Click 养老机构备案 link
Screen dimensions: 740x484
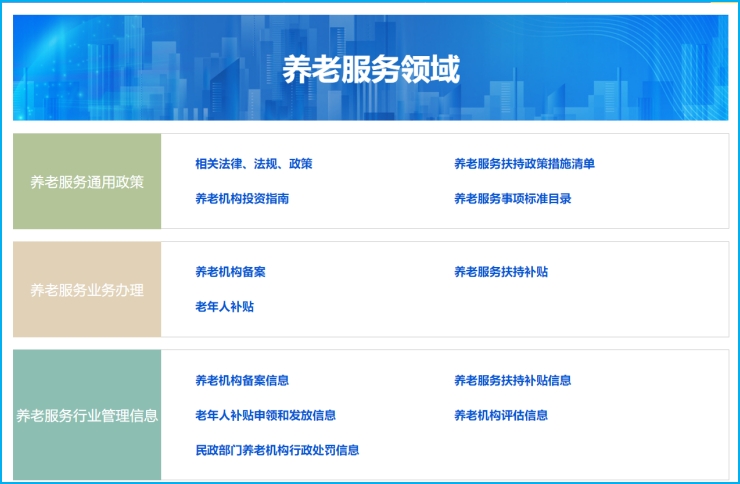230,272
